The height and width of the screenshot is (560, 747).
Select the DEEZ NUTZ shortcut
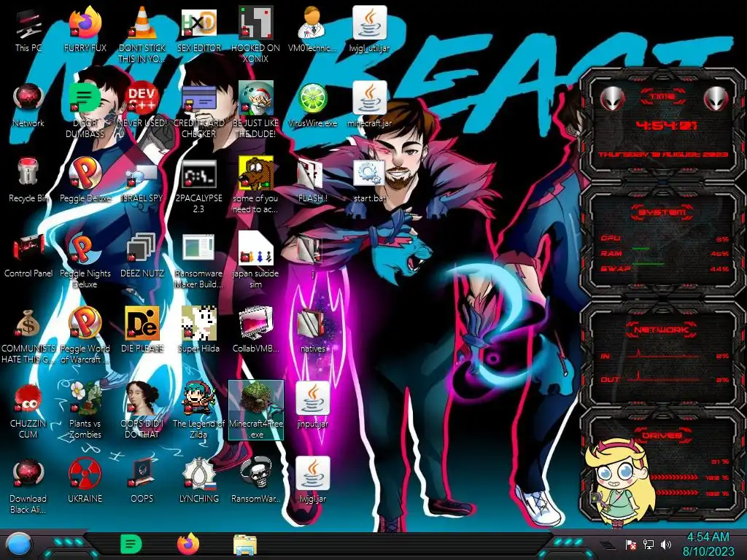(142, 256)
